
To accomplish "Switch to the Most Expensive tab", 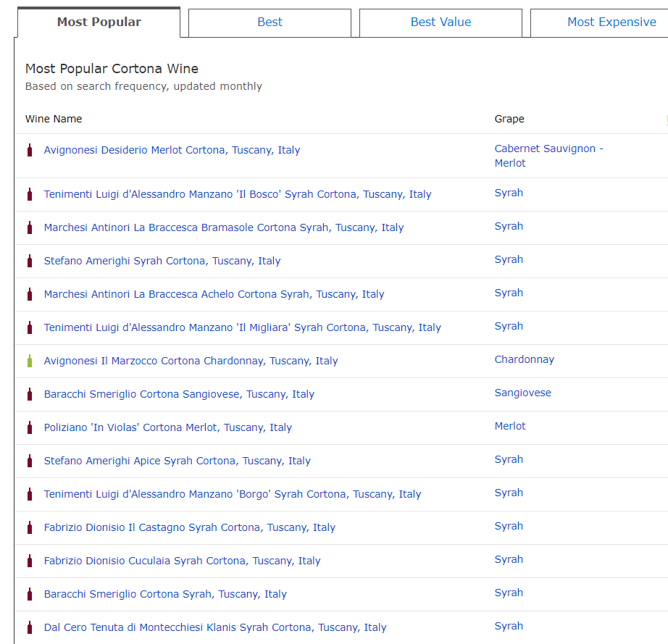I will click(x=599, y=22).
